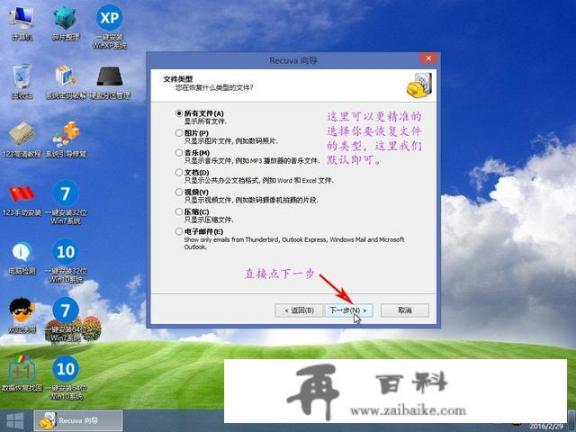
Task: Activate the Recuva 向导 taskbar button
Action: click(x=78, y=421)
